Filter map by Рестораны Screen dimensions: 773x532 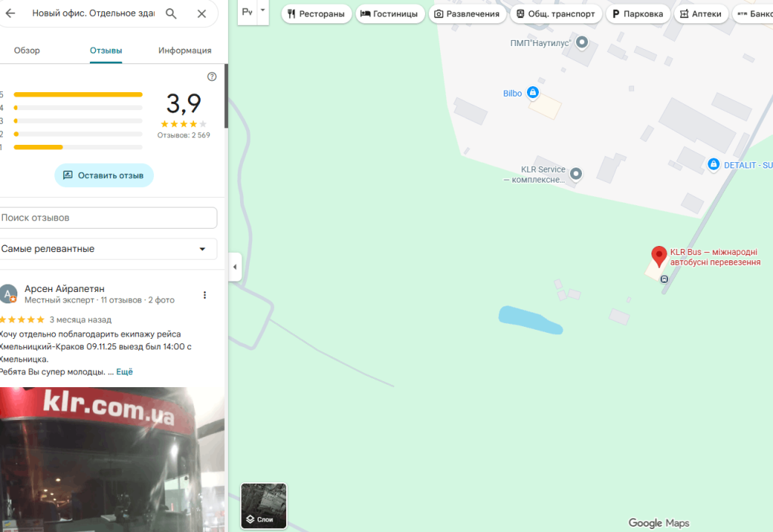[x=316, y=14]
